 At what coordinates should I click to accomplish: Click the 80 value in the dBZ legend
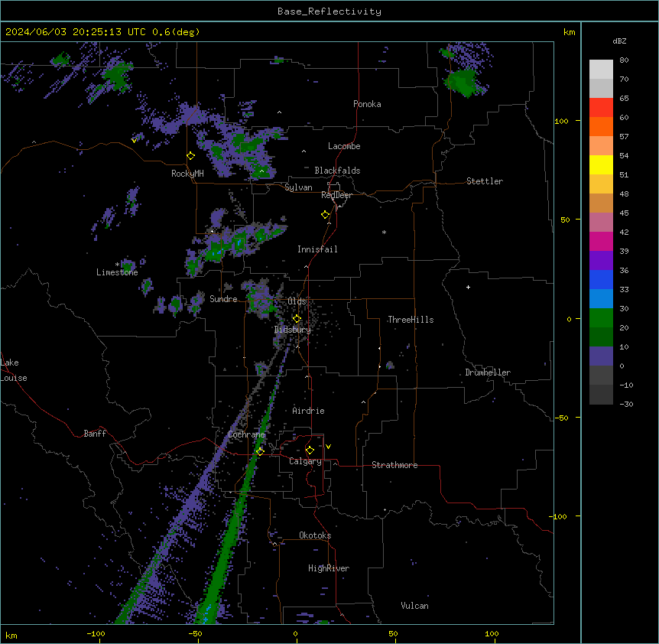624,60
